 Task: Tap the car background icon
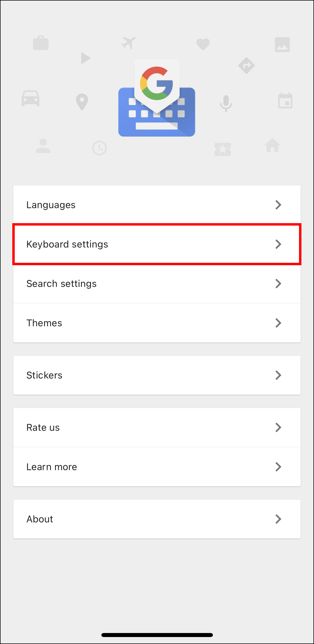tap(30, 98)
